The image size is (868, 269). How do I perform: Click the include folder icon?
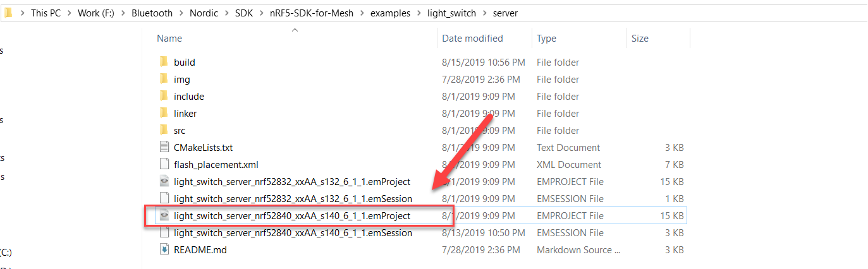click(x=164, y=96)
